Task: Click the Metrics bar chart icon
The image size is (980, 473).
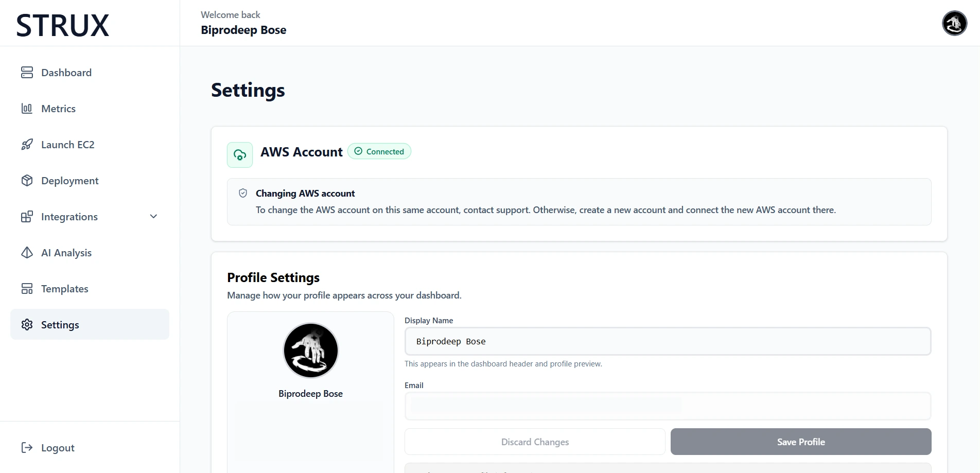Action: tap(27, 109)
